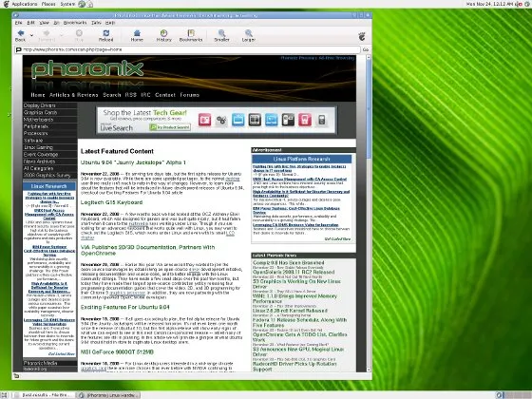This screenshot has height=399, width=532.
Task: Open the Go menu
Action: click(56, 23)
